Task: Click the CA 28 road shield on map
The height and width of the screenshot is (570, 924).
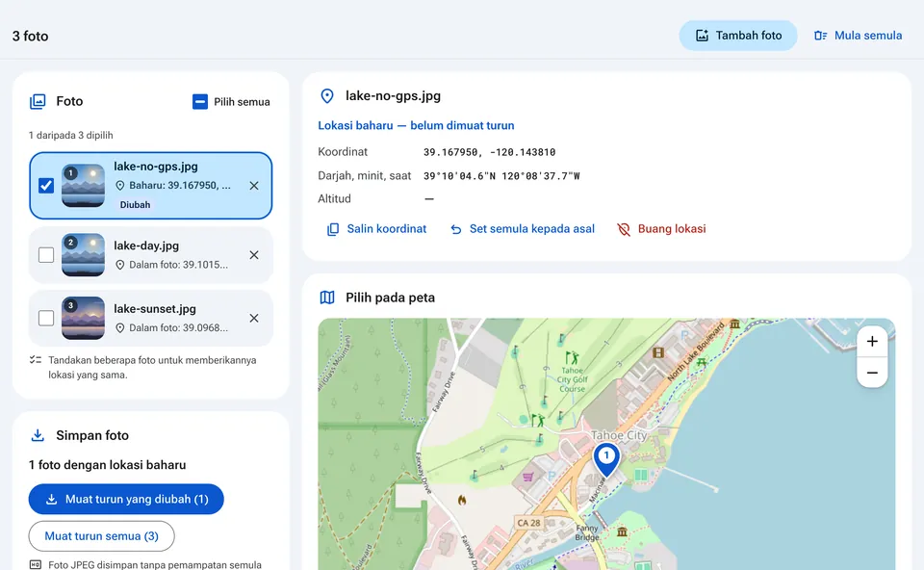Action: [x=528, y=523]
